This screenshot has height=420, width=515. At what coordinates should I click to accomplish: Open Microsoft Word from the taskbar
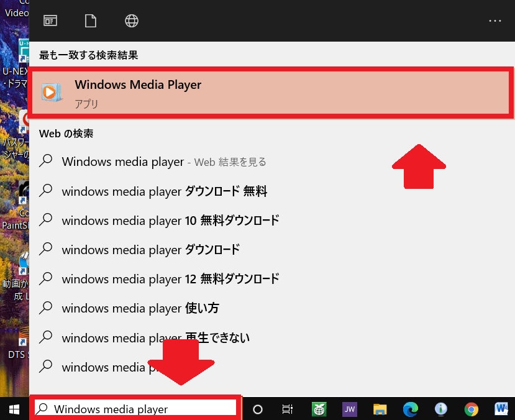(x=501, y=409)
